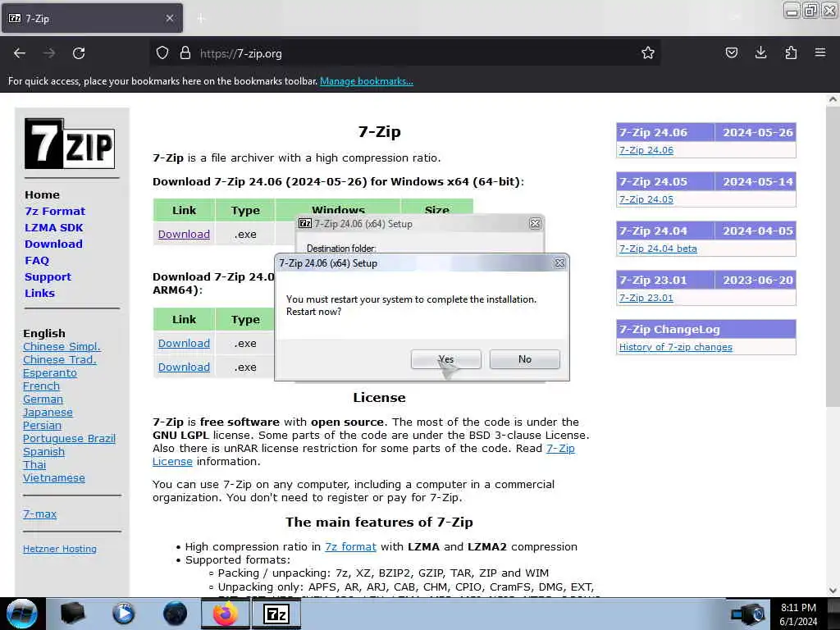
Task: Open FAQ sidebar link
Action: (x=37, y=260)
